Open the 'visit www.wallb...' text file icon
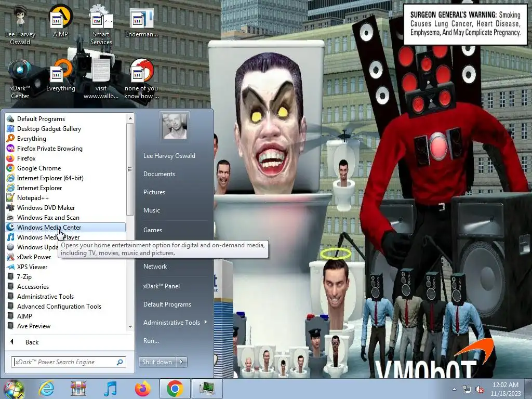532x399 pixels. click(x=101, y=79)
